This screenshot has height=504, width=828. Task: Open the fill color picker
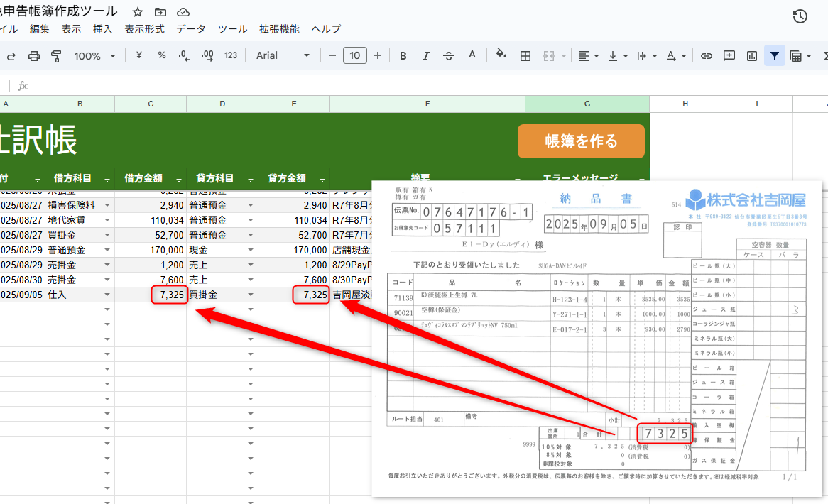(501, 55)
